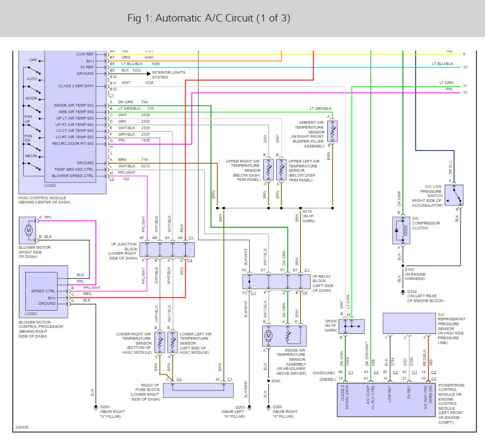Click the AMB AIR TEMP SIG label
Viewport: 485px width, 448px height.
(x=76, y=111)
